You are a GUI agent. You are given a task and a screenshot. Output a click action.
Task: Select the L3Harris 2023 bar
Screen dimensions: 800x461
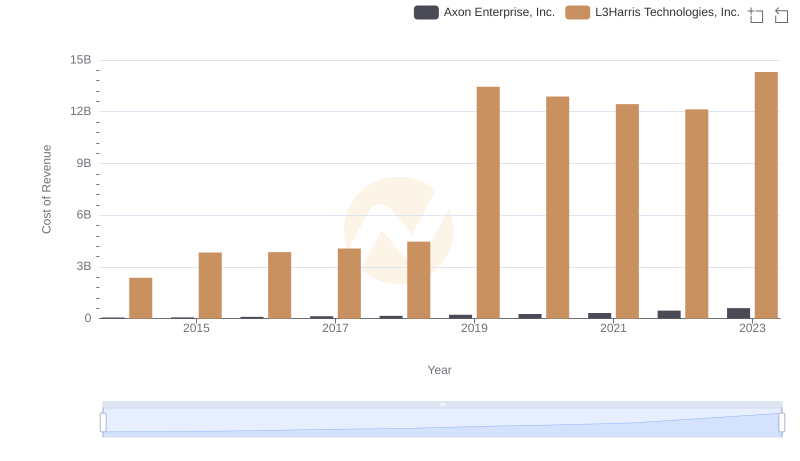pos(766,195)
